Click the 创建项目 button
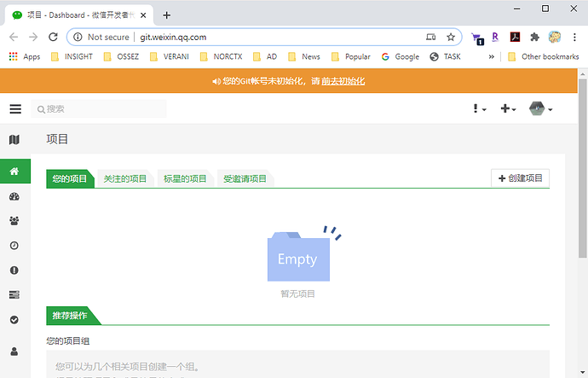Viewport: 588px width, 378px height. pos(520,178)
